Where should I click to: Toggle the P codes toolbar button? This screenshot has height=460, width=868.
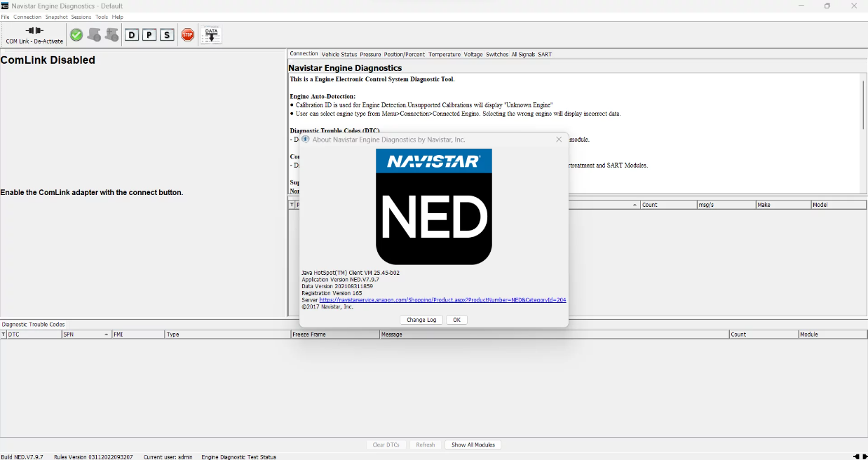(x=149, y=34)
